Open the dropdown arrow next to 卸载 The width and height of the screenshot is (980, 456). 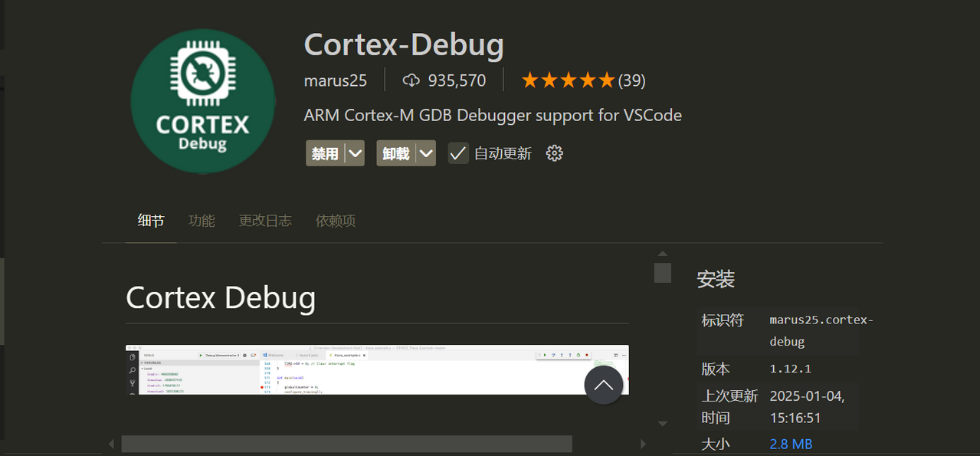(426, 153)
